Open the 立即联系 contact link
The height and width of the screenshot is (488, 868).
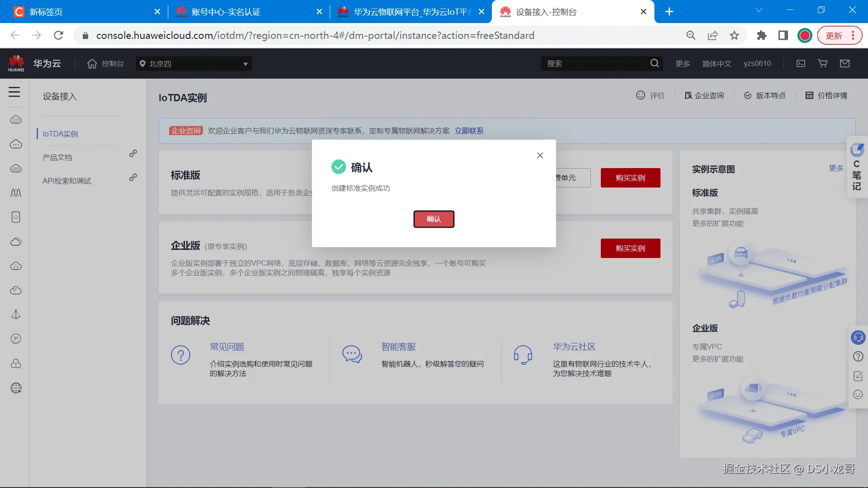pos(469,131)
